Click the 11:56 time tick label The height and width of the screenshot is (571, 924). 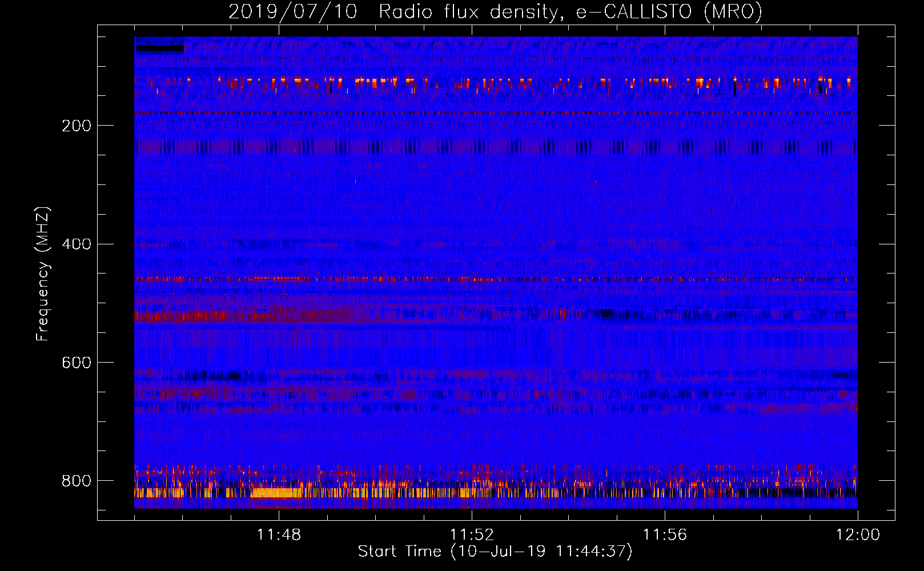point(665,535)
